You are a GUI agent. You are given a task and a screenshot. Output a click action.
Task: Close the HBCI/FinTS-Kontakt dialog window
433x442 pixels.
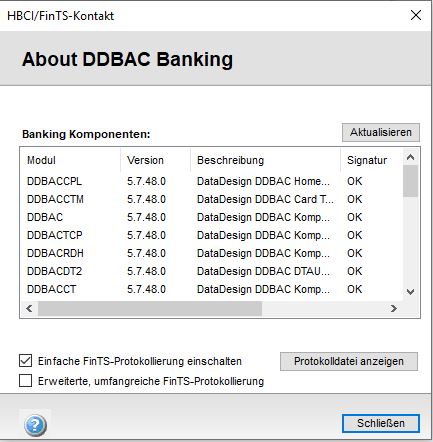pos(416,15)
